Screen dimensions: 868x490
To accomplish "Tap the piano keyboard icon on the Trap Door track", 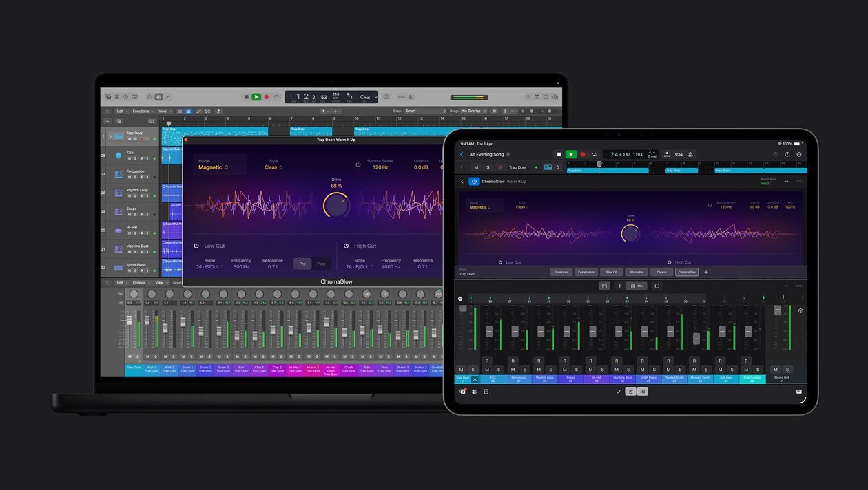I will (548, 167).
